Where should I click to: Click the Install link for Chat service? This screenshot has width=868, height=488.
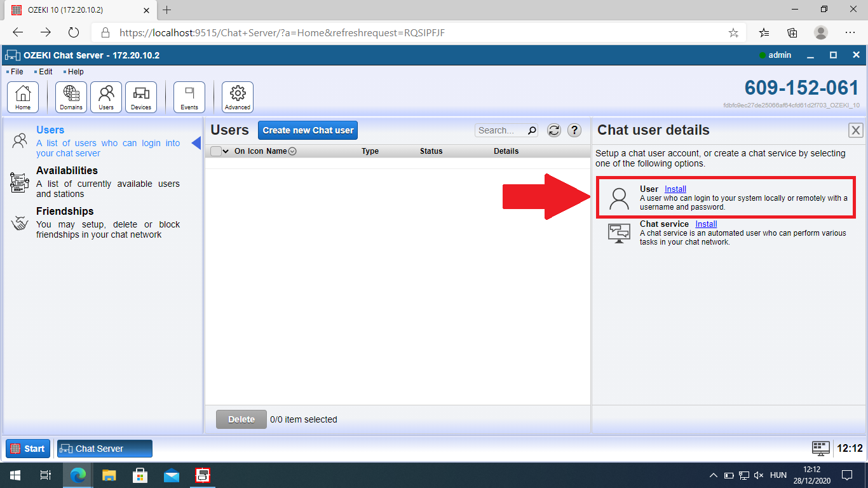click(x=706, y=224)
